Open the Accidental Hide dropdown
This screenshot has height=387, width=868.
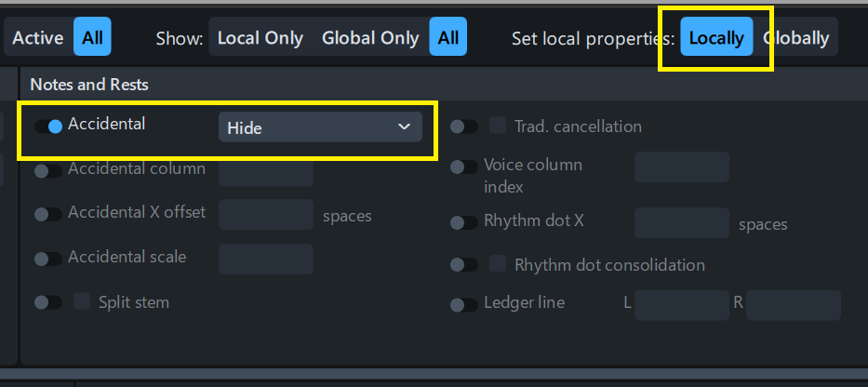click(x=320, y=127)
